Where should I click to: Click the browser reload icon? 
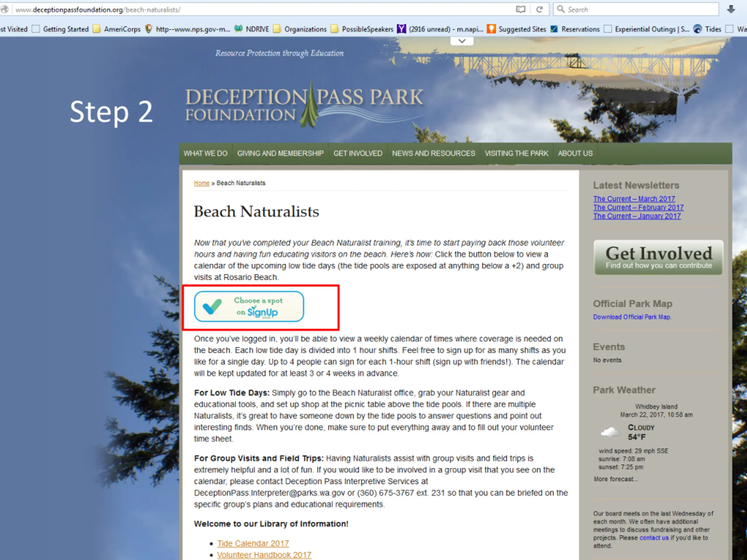click(x=539, y=9)
